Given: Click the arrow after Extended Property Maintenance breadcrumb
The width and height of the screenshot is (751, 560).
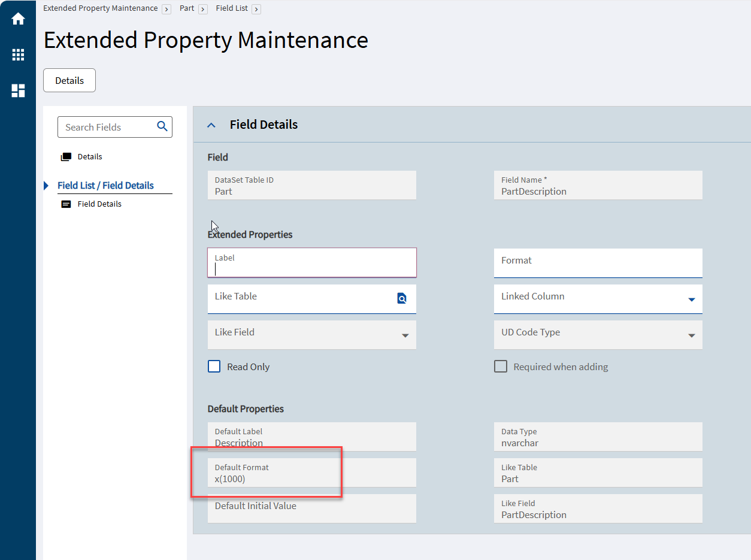Looking at the screenshot, I should click(166, 9).
